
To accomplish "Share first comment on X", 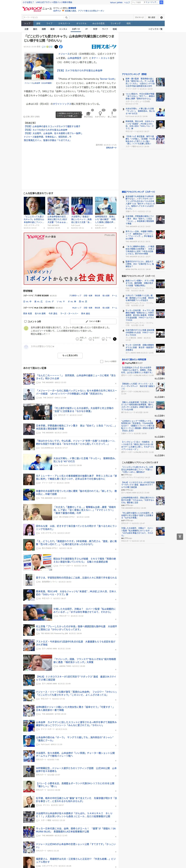I will point(114,339).
